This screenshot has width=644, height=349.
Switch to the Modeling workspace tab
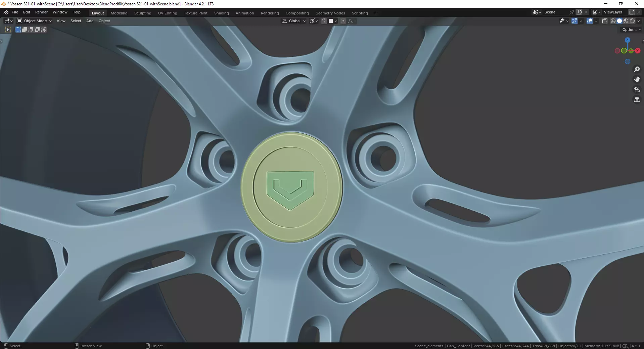119,13
